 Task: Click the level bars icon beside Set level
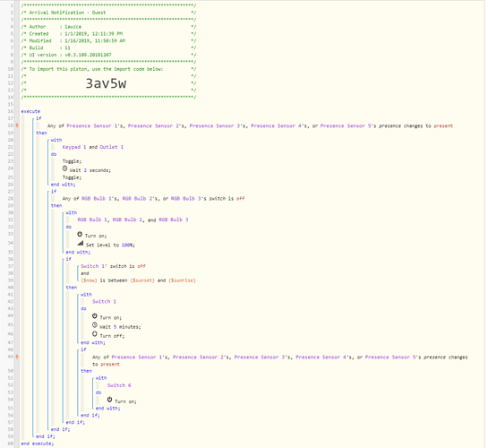click(81, 243)
